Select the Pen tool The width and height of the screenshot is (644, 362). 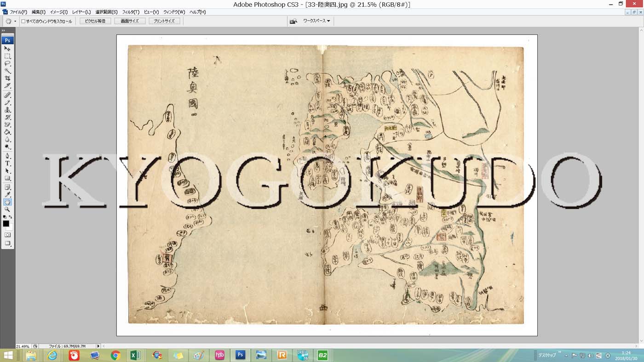tap(7, 156)
